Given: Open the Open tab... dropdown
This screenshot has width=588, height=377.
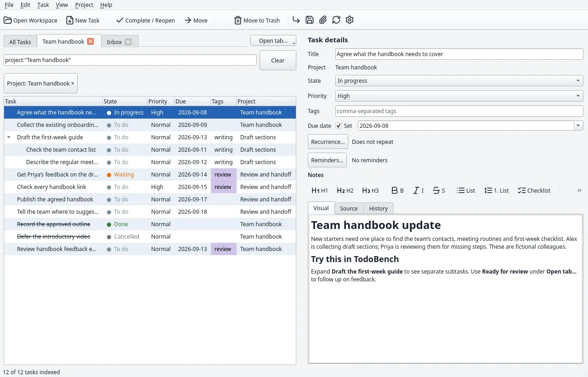Looking at the screenshot, I should point(273,41).
